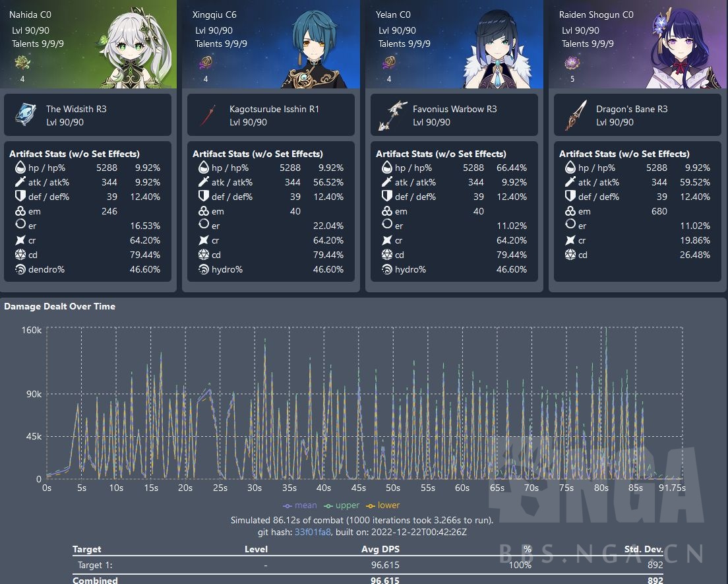
Task: Open git hash 33f01fa8 link
Action: (x=313, y=532)
